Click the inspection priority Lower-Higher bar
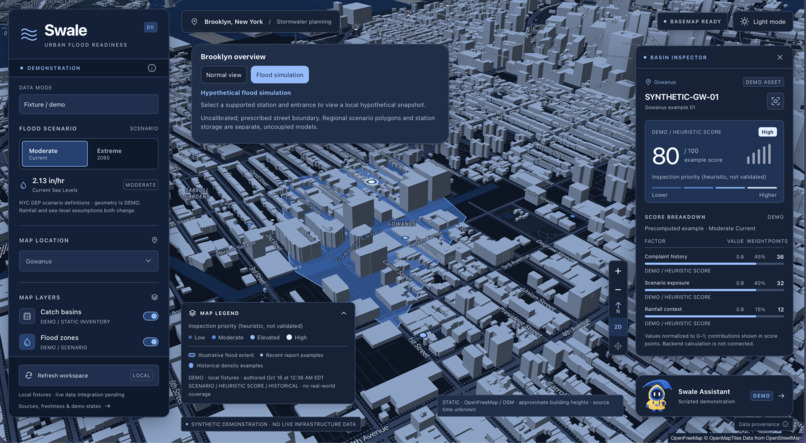 click(714, 188)
